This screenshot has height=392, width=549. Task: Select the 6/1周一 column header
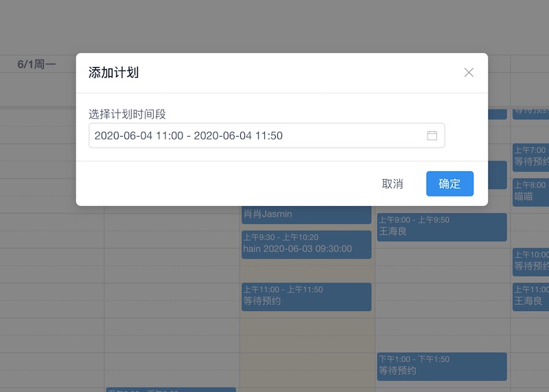(36, 65)
